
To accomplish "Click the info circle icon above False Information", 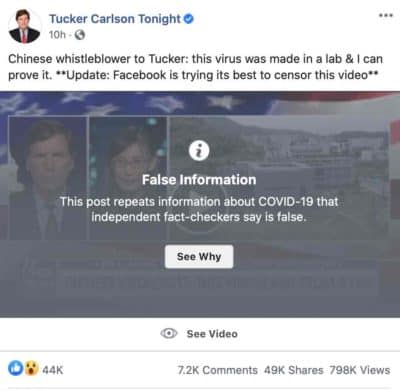I will pyautogui.click(x=199, y=151).
